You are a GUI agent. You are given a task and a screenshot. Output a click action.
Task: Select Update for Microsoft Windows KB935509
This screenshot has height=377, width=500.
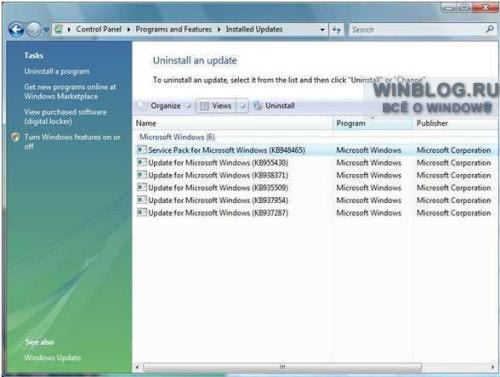click(x=218, y=188)
